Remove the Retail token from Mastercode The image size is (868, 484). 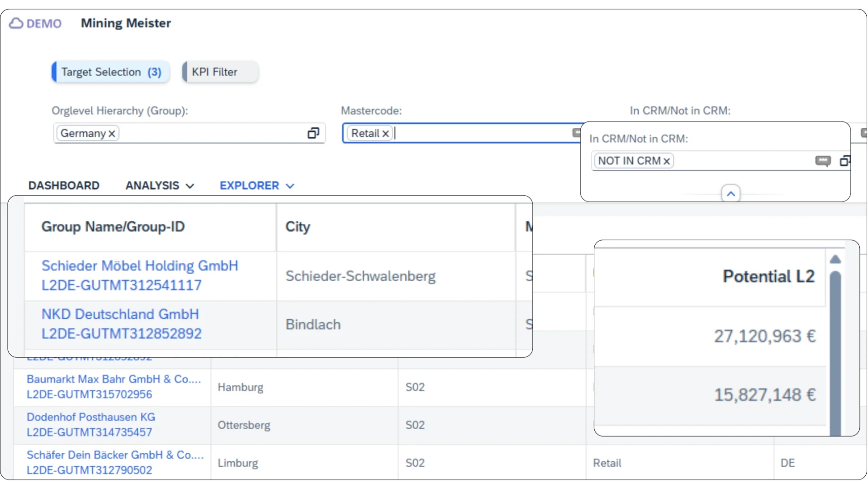[386, 134]
